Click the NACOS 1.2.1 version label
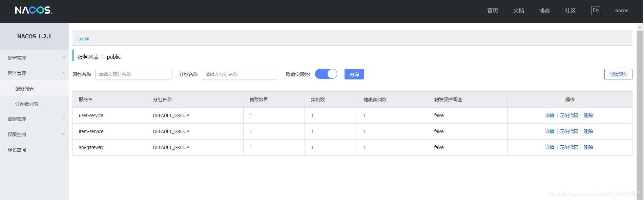The height and width of the screenshot is (200, 644). coord(34,36)
